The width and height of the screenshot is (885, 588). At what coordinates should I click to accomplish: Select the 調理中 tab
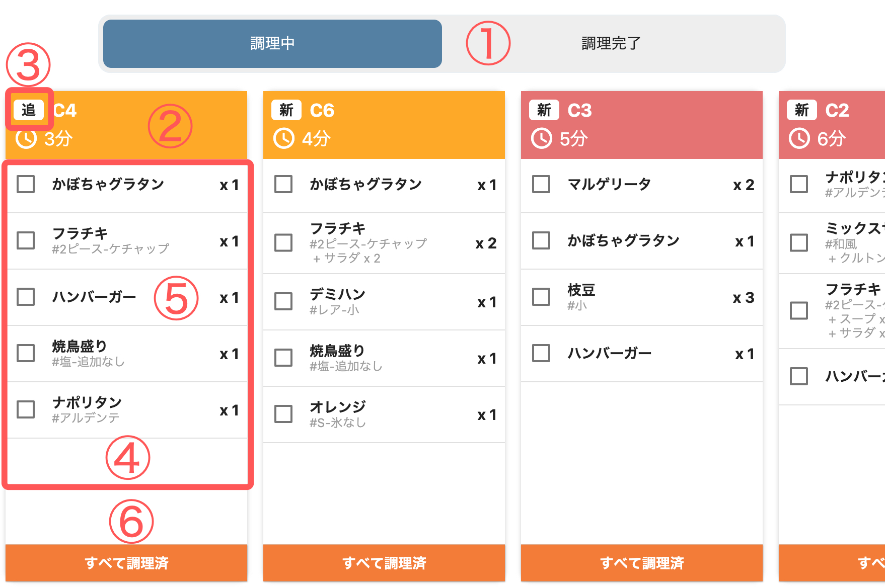pos(272,44)
